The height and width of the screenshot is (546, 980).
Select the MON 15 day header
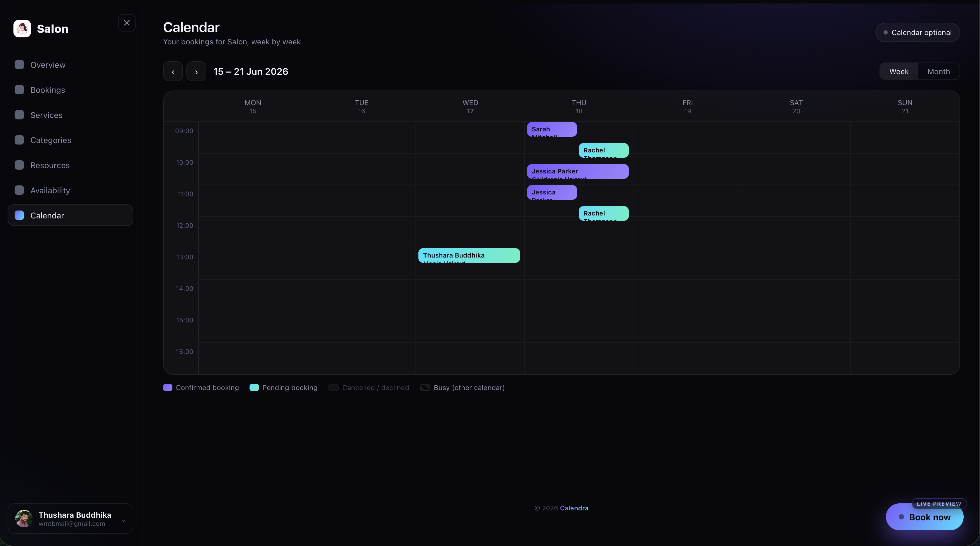[x=253, y=107]
